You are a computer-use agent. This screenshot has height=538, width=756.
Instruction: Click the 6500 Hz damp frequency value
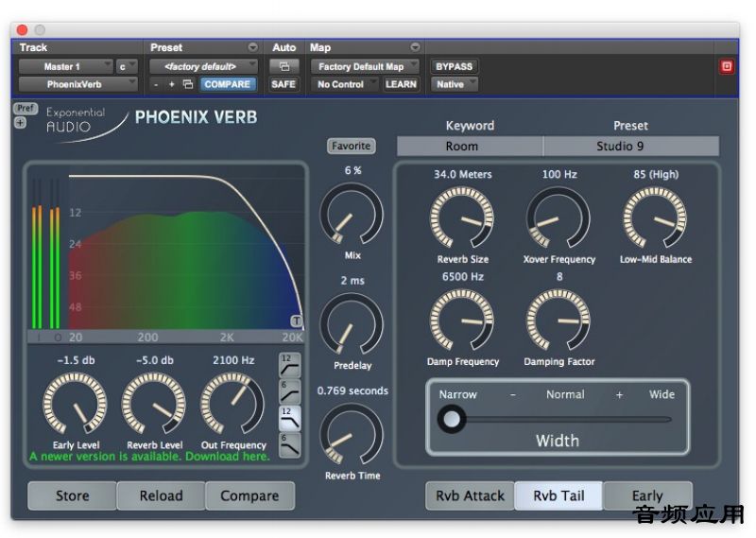coord(463,276)
